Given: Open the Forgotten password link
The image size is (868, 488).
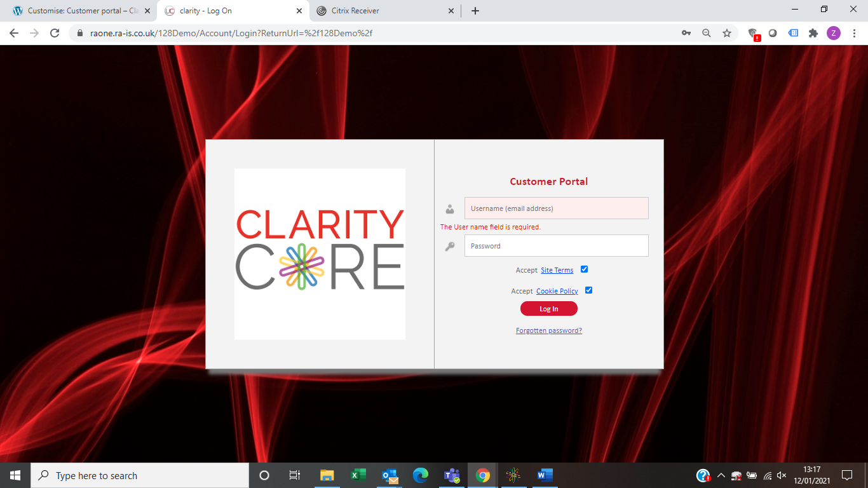Looking at the screenshot, I should tap(548, 330).
